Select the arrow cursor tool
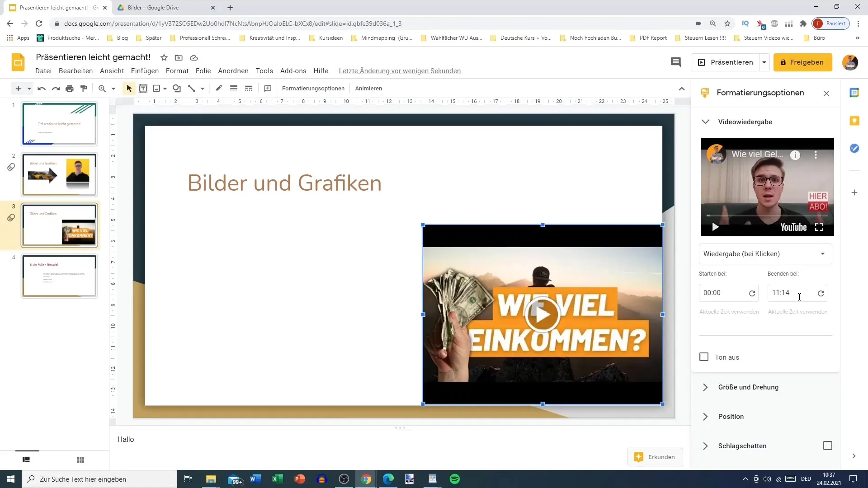The width and height of the screenshot is (868, 488). click(x=129, y=89)
